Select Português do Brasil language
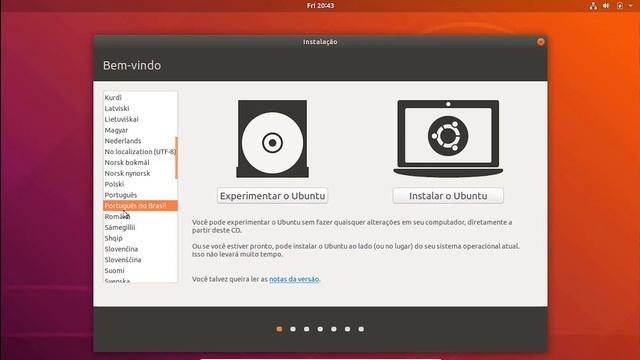 (140, 206)
